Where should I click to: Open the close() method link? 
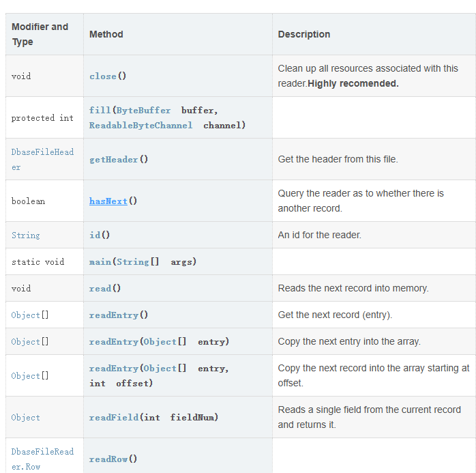pos(102,76)
